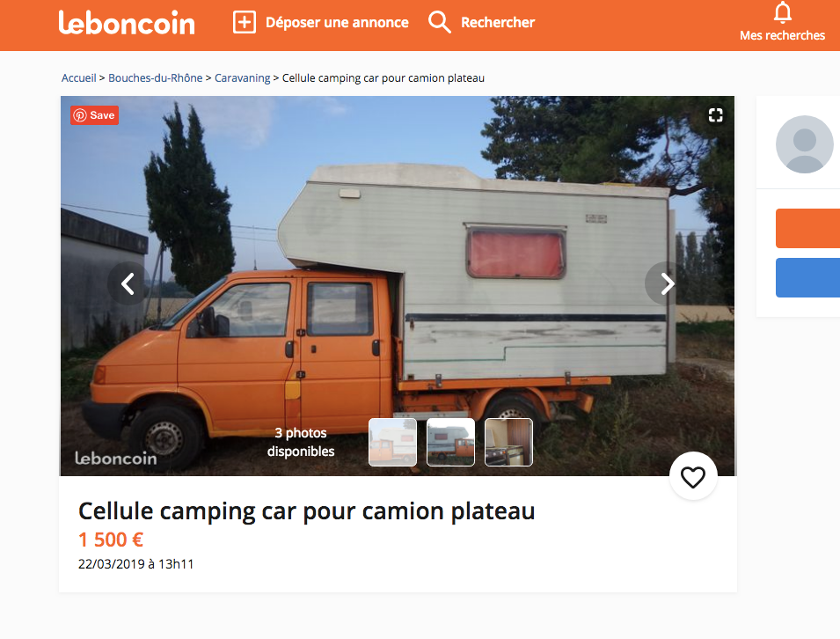This screenshot has width=840, height=639.
Task: Go to Accueil breadcrumb link
Action: 79,78
